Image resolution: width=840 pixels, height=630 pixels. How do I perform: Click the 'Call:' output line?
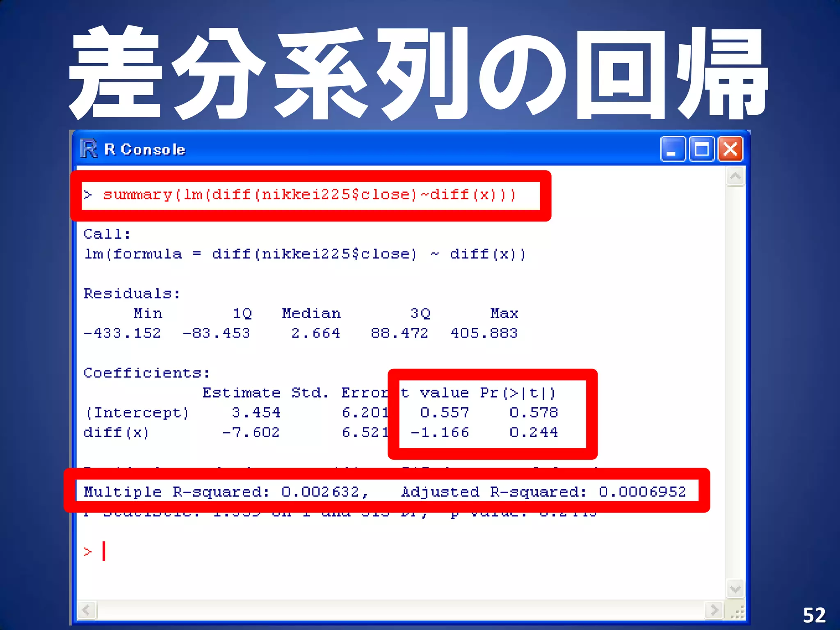[x=107, y=234]
